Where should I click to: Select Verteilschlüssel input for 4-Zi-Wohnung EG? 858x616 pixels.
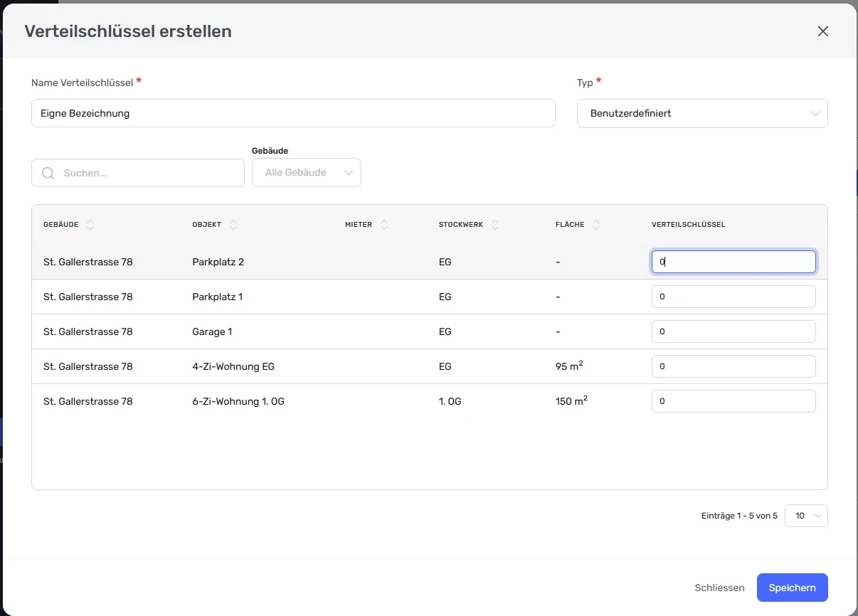(x=733, y=366)
